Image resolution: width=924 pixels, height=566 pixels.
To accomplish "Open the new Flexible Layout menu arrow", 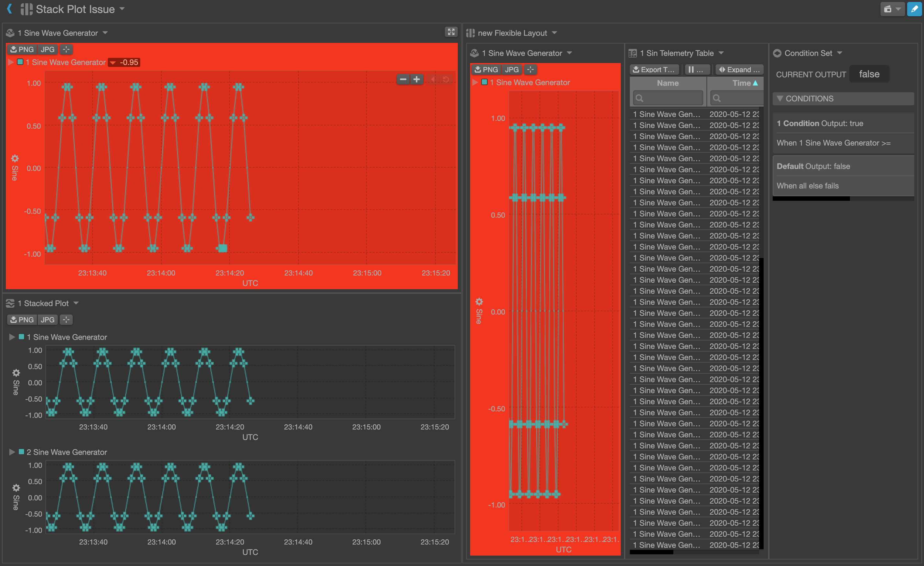I will 555,32.
